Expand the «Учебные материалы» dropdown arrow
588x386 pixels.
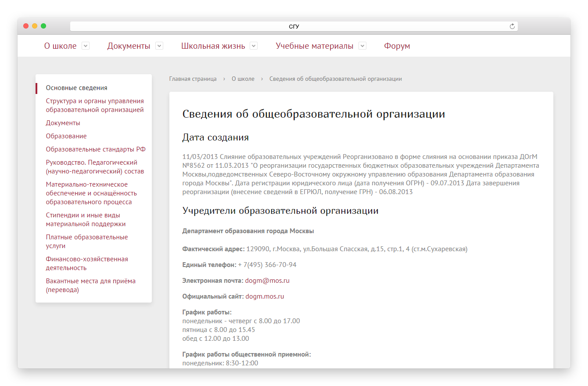[362, 46]
